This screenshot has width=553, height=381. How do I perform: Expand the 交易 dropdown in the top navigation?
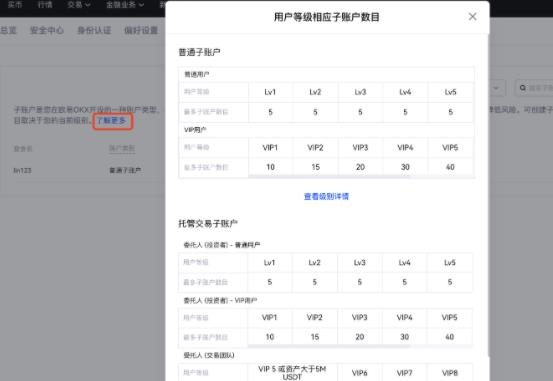79,5
